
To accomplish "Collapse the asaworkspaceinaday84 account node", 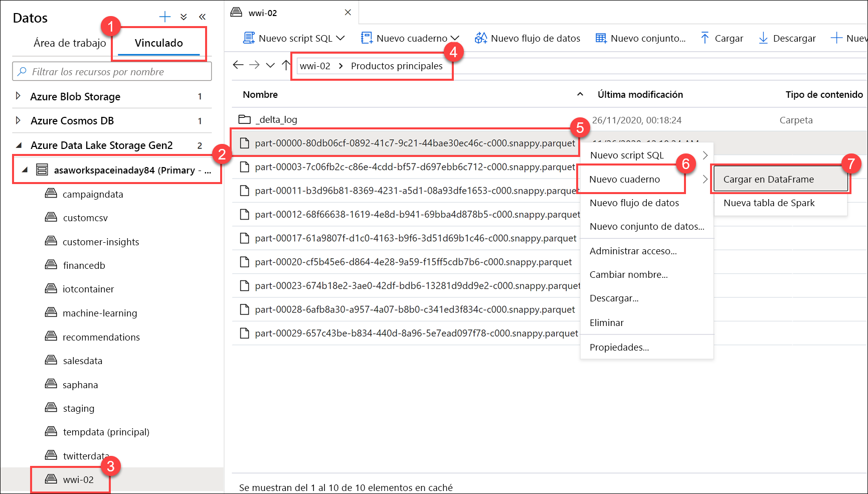I will point(25,170).
